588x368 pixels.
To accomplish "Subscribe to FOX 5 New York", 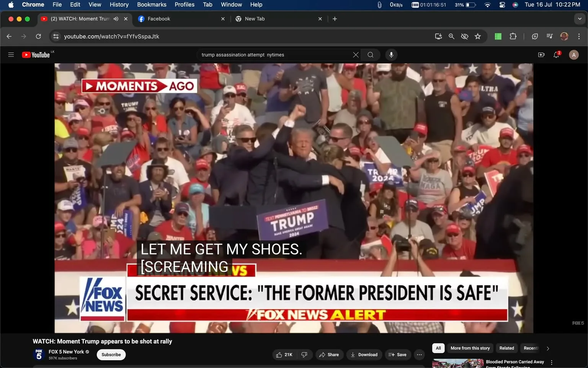I will pos(111,355).
